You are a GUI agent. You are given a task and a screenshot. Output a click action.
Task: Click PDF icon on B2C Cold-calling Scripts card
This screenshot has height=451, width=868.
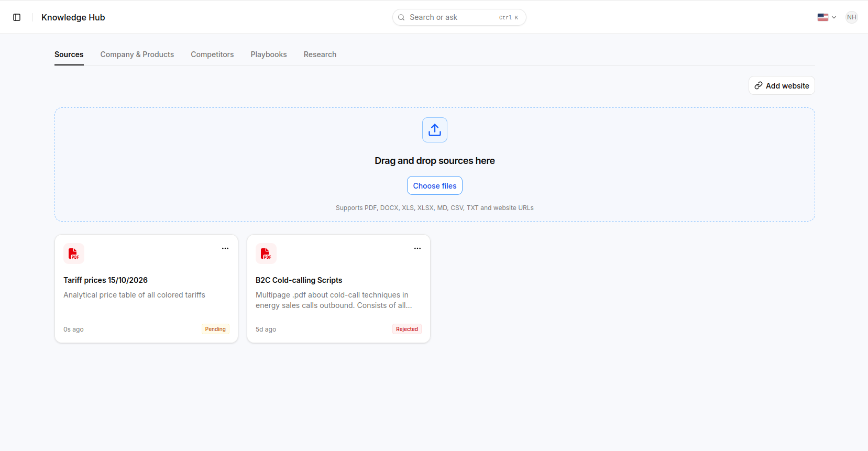266,254
